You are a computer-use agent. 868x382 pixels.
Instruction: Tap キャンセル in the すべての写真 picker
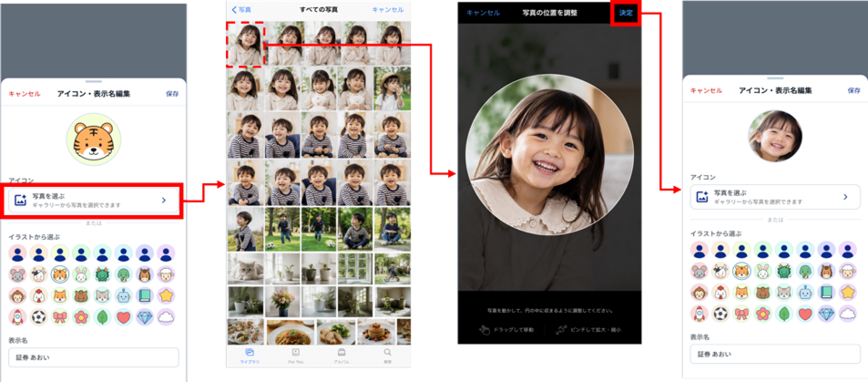[388, 10]
